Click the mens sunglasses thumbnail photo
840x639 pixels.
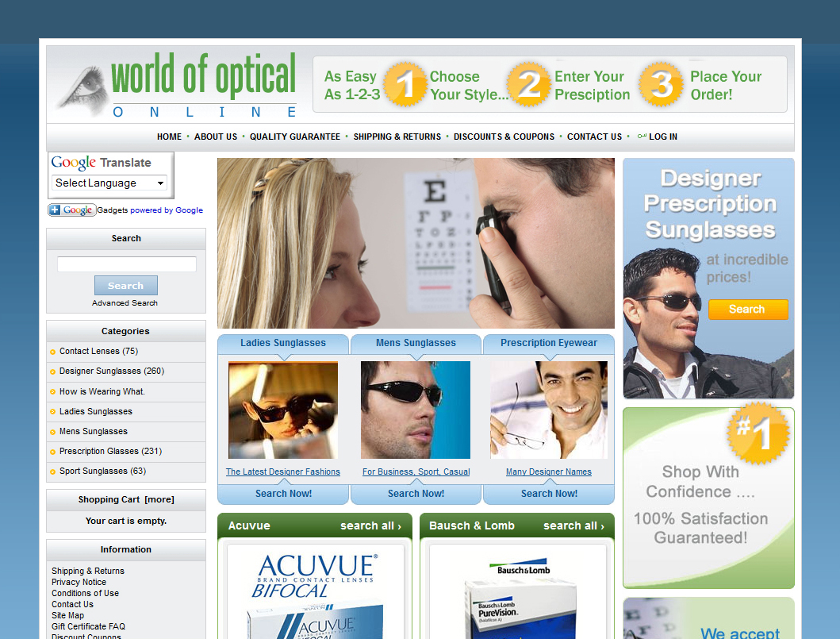pyautogui.click(x=416, y=410)
